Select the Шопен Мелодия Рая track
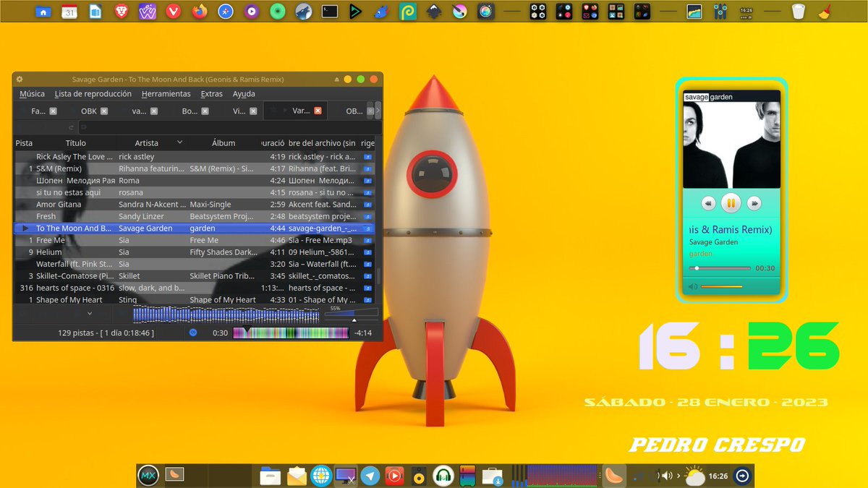 pyautogui.click(x=194, y=180)
